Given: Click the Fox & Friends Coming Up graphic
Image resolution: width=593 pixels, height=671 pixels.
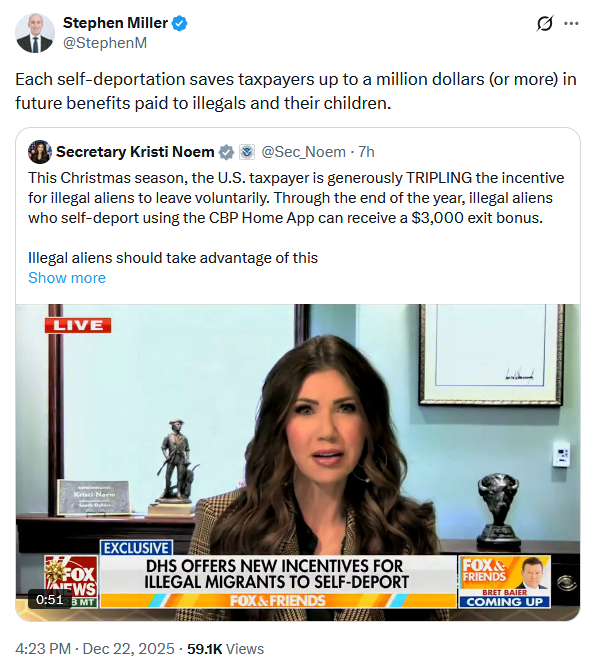Looking at the screenshot, I should (505, 582).
